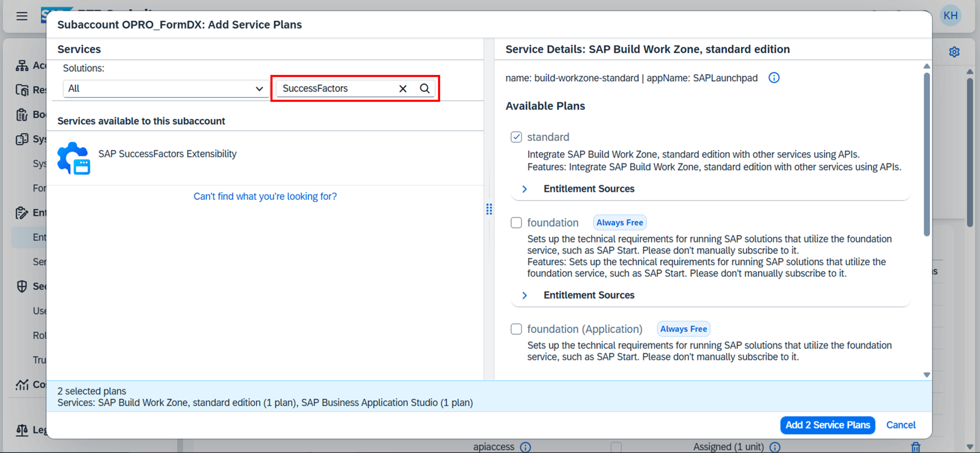This screenshot has width=980, height=453.
Task: Expand Entitlement Sources under standard plan
Action: (525, 189)
